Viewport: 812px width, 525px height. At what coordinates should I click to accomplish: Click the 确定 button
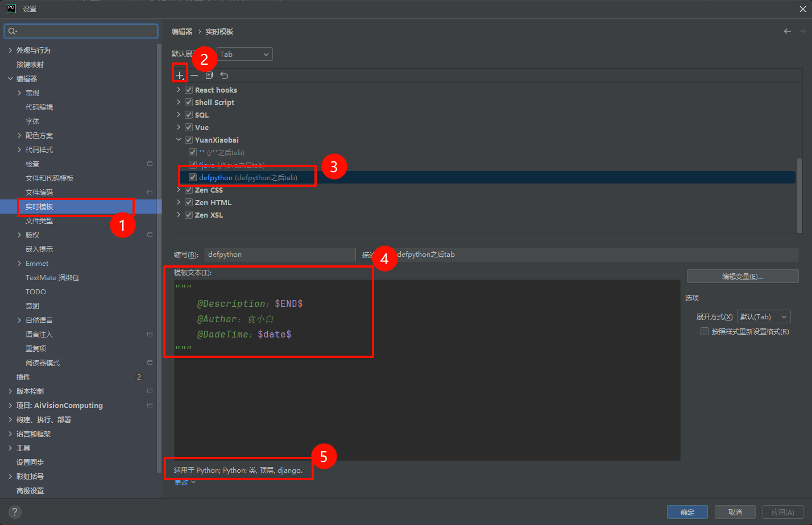point(687,512)
